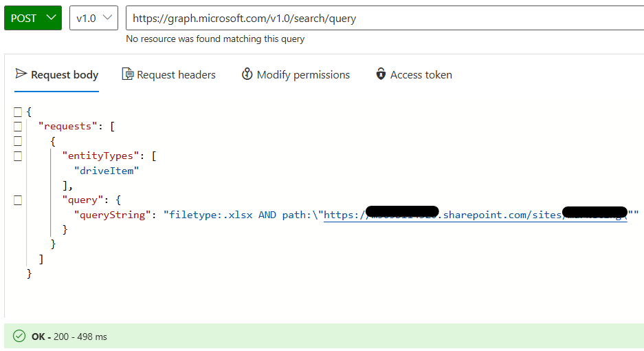The height and width of the screenshot is (351, 644).
Task: Toggle the fold box beside "requests"
Action: [18, 127]
